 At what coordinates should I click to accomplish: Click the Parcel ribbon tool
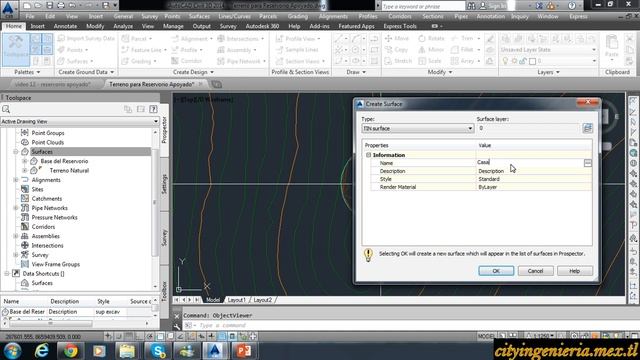[136, 38]
